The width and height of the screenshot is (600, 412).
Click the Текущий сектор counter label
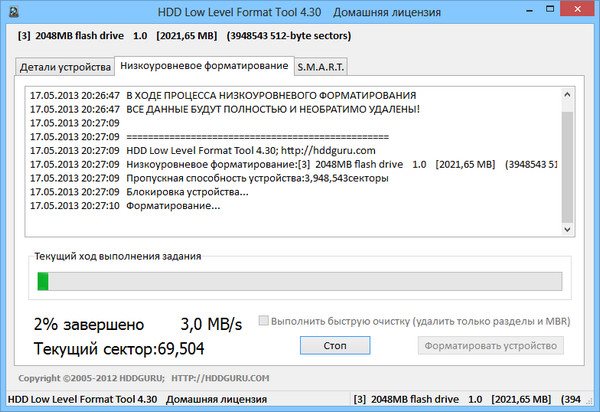[119, 349]
